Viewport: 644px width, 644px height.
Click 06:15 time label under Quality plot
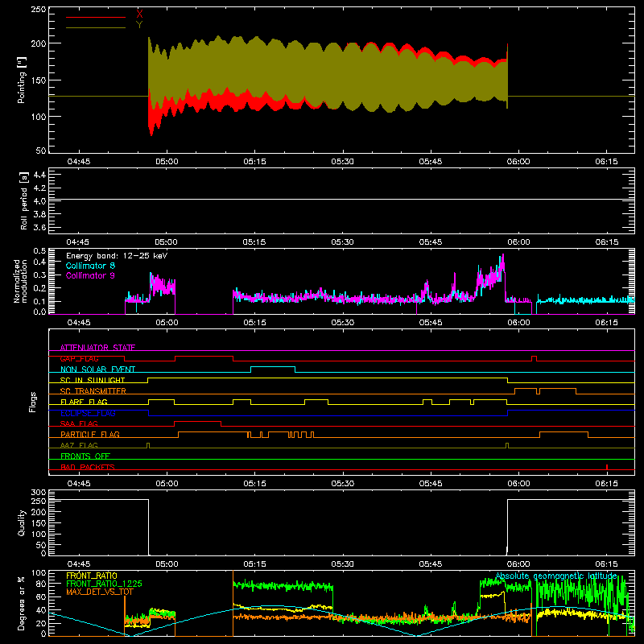tap(606, 564)
